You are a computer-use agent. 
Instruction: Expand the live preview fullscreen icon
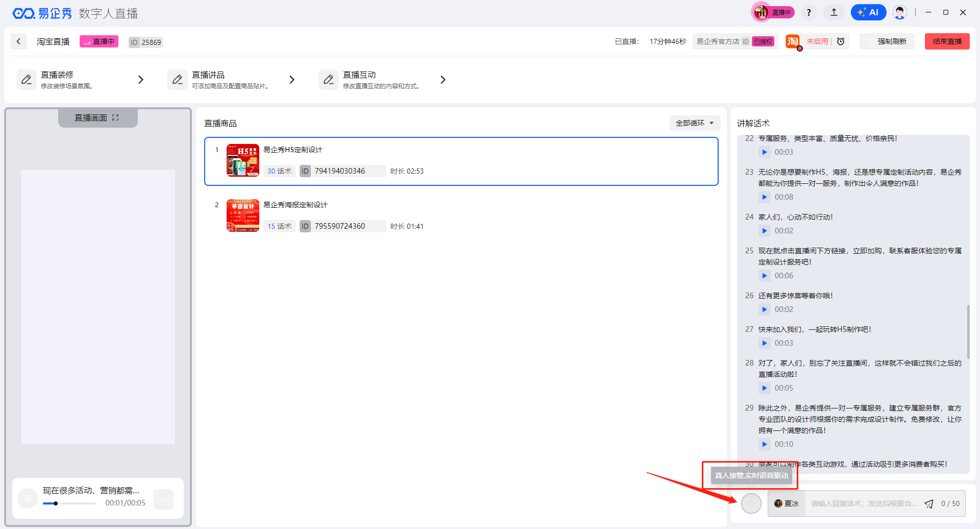coord(115,117)
